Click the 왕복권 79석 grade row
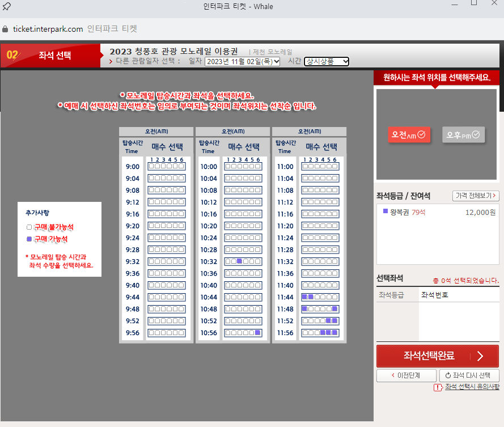The height and width of the screenshot is (427, 504). tap(438, 212)
